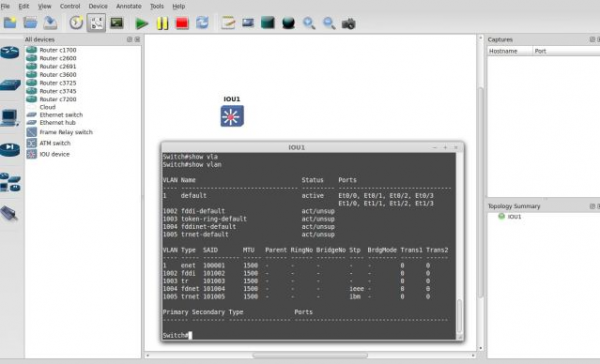Browse end devices category in the sidebar
The image size is (600, 364).
[10, 118]
